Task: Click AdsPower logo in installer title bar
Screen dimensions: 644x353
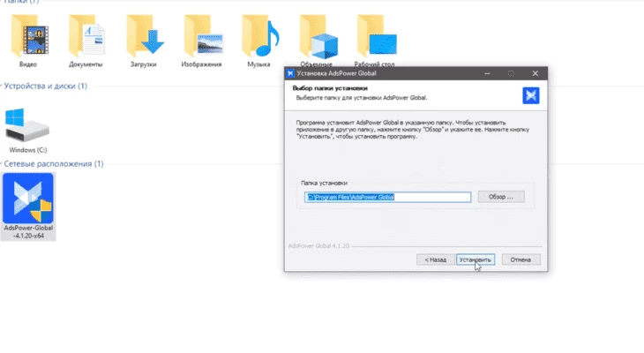Action: [x=290, y=73]
